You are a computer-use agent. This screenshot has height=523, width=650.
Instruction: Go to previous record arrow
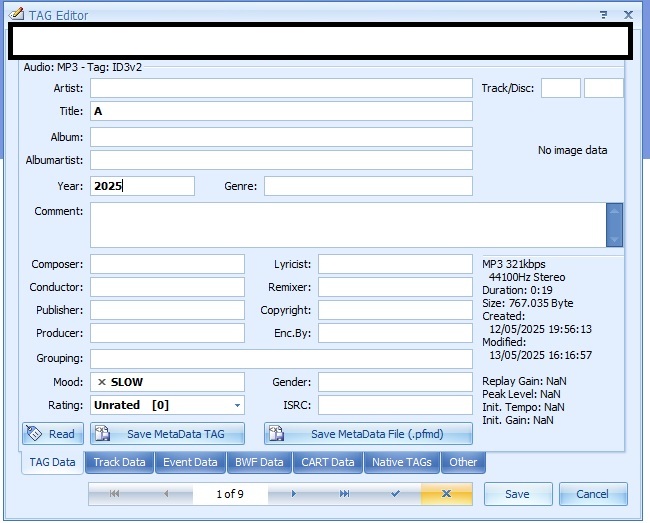[x=166, y=494]
